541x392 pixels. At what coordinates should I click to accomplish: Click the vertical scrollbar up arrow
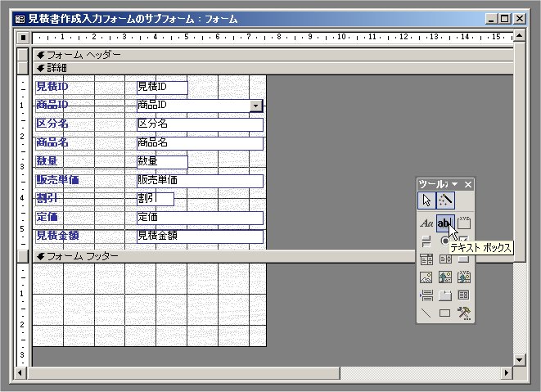tap(519, 36)
